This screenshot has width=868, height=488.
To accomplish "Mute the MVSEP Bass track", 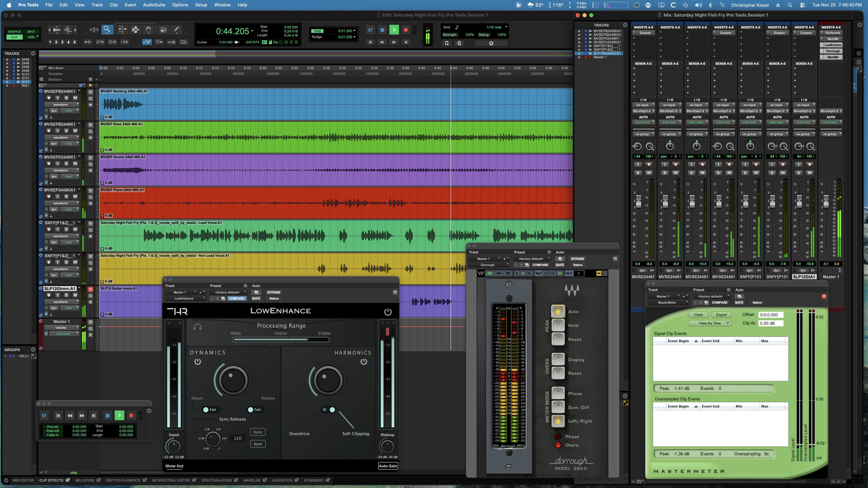I will (75, 131).
